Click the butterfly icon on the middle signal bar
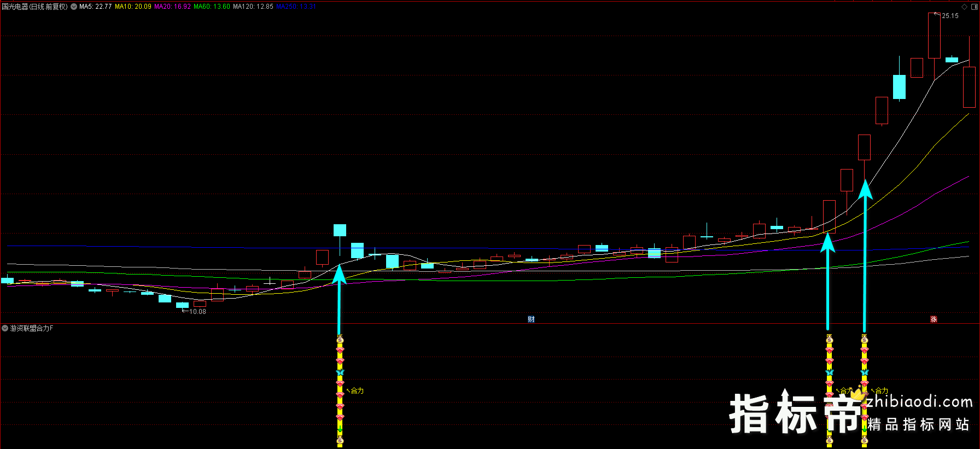Screen dimensions: 980x449 (x=830, y=372)
